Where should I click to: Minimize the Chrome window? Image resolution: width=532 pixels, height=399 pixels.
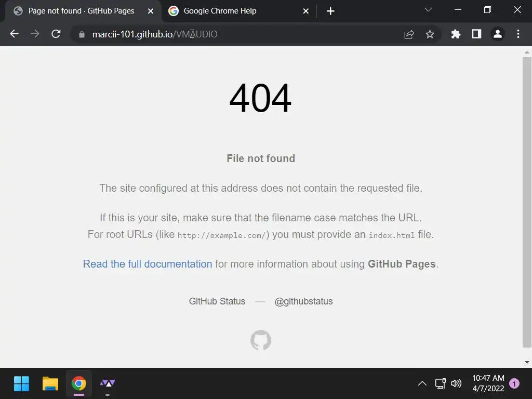[x=458, y=10]
